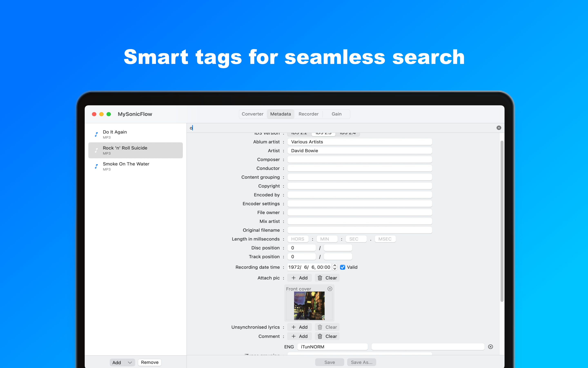Click the Content grouping input field

pos(360,177)
